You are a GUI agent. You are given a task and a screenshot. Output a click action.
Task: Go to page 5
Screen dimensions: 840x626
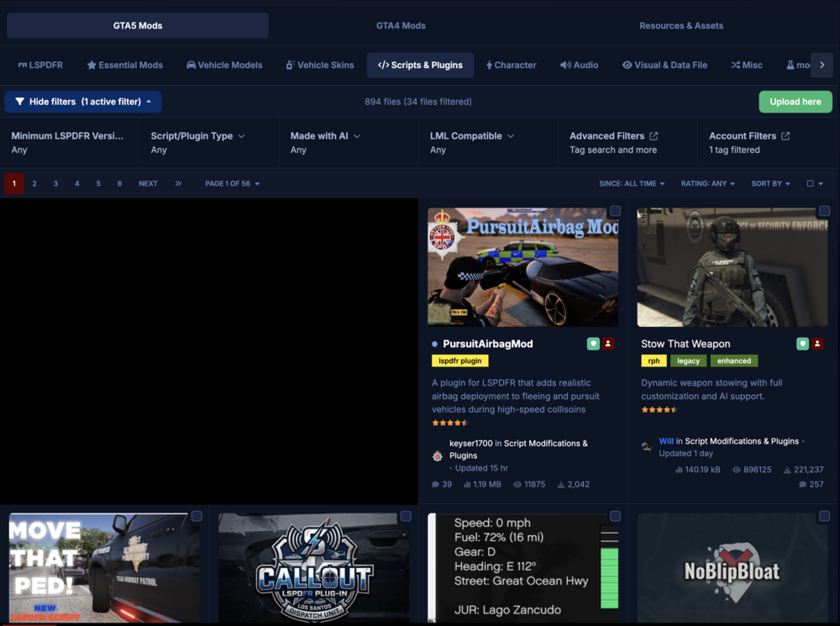(x=98, y=183)
